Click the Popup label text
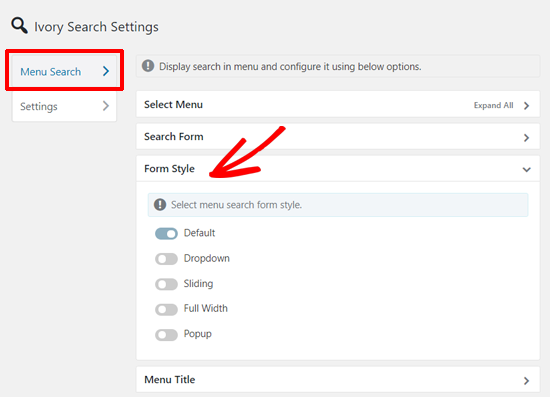This screenshot has height=397, width=550. tap(197, 334)
